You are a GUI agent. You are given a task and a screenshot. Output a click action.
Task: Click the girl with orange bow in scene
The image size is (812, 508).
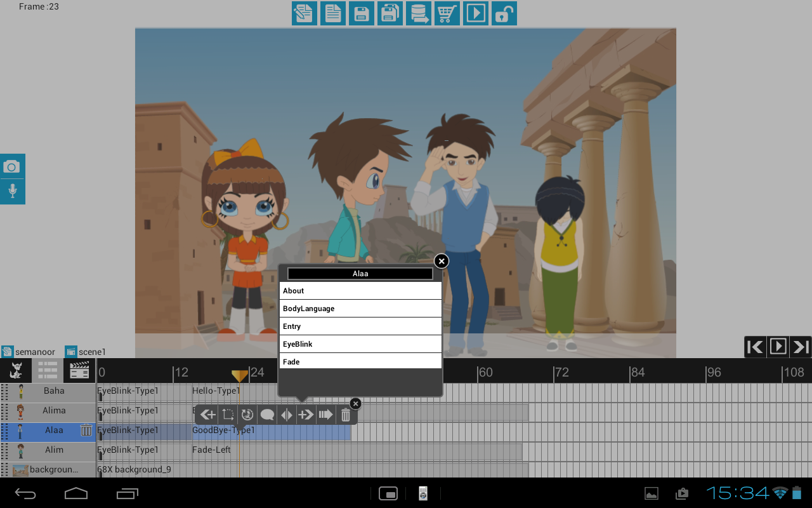(x=244, y=241)
